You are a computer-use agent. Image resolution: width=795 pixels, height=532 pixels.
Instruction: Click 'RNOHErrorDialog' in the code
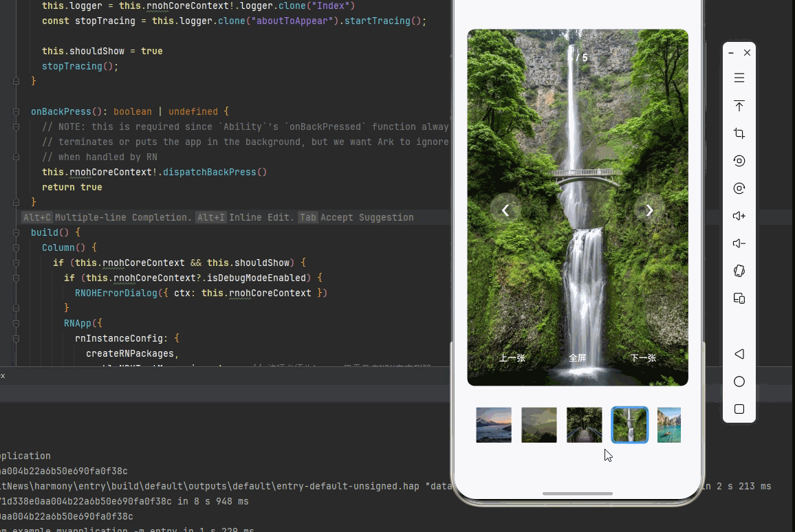(x=116, y=293)
